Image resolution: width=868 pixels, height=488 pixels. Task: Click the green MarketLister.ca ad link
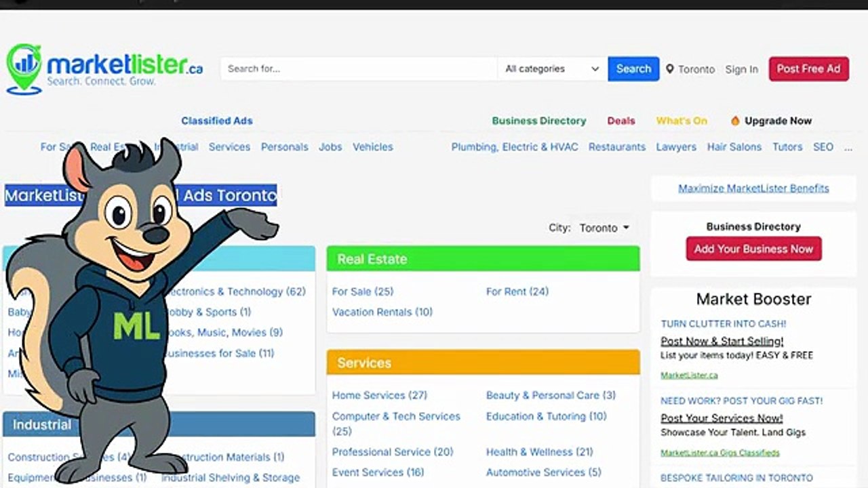pyautogui.click(x=689, y=375)
